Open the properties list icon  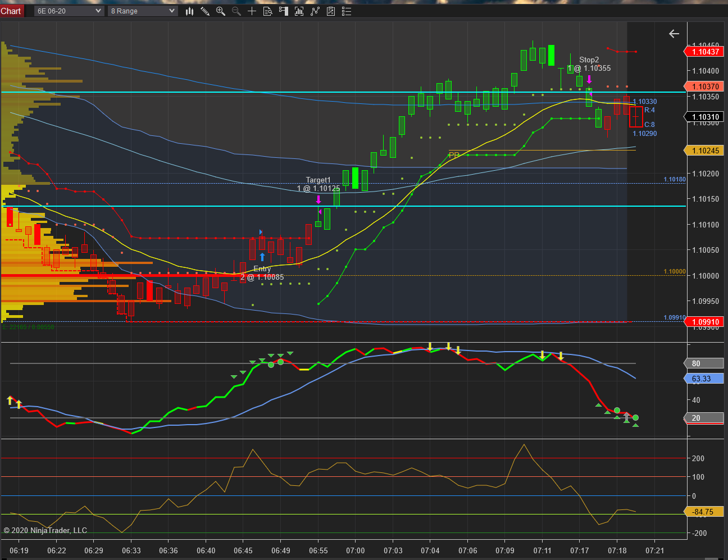(x=347, y=11)
